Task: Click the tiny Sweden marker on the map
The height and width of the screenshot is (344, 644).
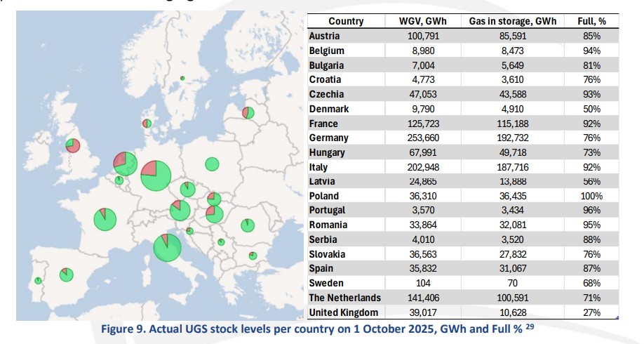Action: coord(182,78)
